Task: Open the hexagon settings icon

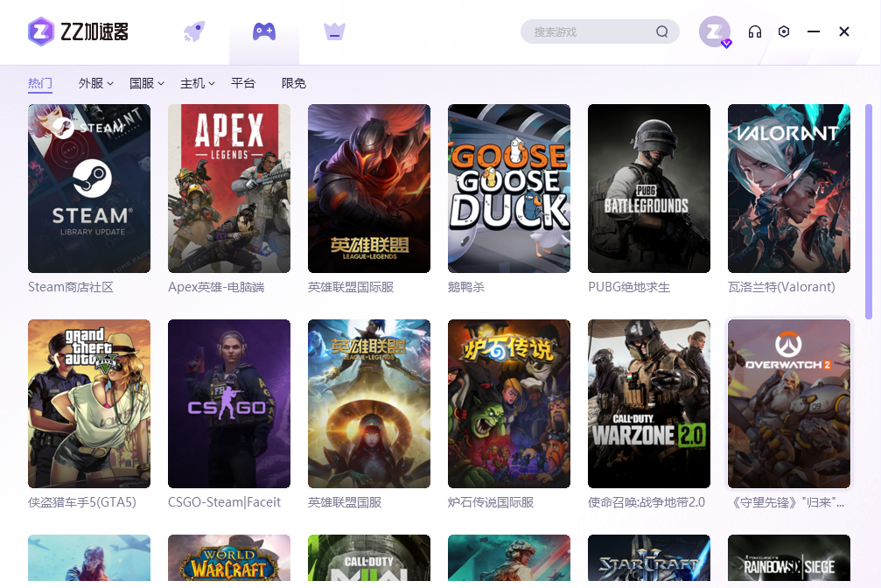Action: [784, 31]
